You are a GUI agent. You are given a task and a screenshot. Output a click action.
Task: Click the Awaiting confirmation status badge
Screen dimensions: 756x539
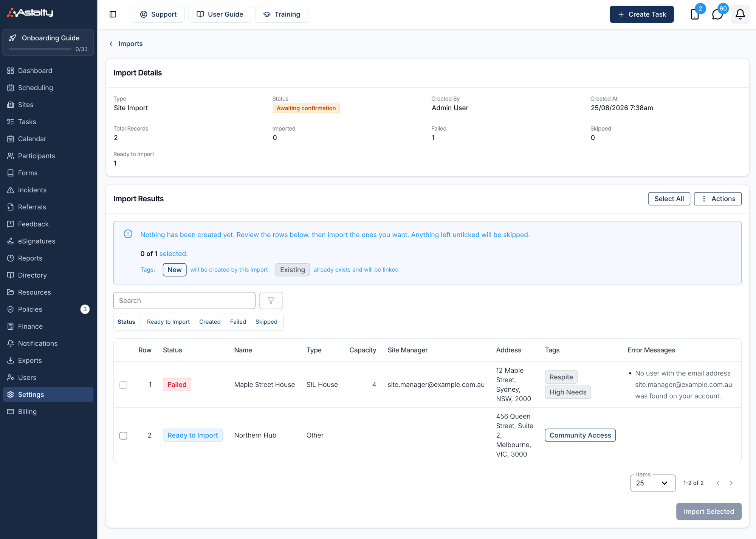coord(306,108)
